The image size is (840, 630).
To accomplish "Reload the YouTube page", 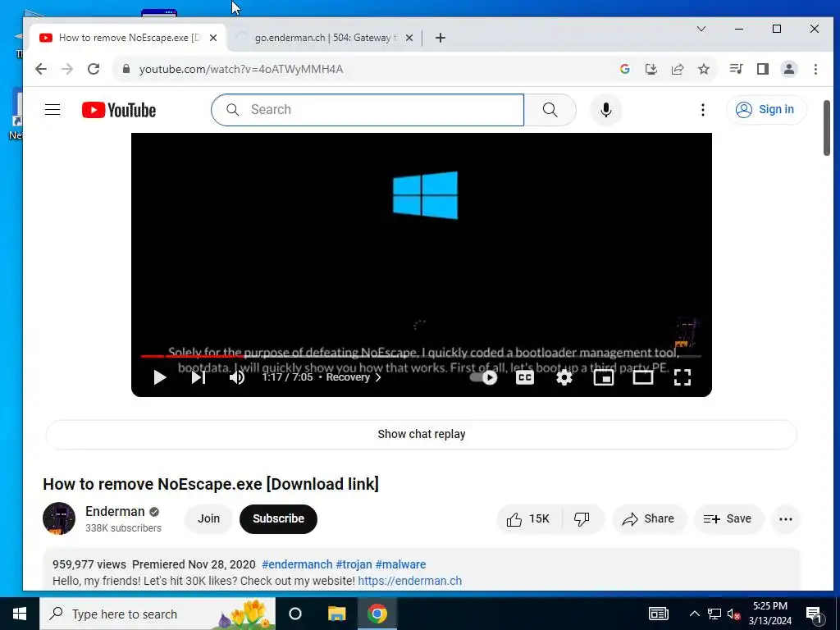I will click(94, 69).
